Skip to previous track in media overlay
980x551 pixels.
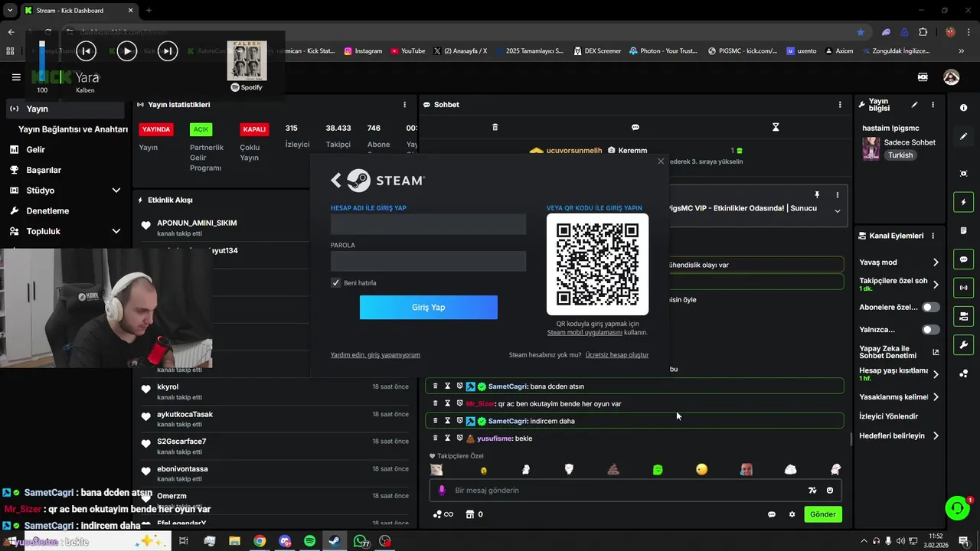(86, 51)
